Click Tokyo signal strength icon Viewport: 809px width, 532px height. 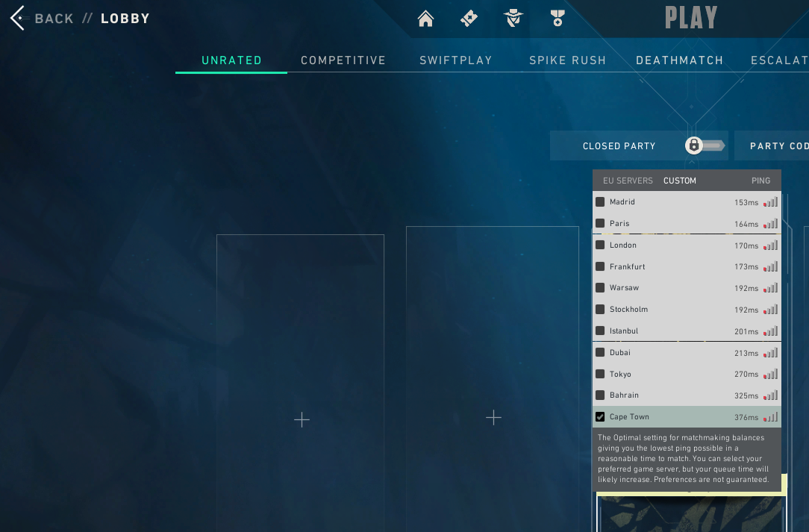tap(770, 374)
